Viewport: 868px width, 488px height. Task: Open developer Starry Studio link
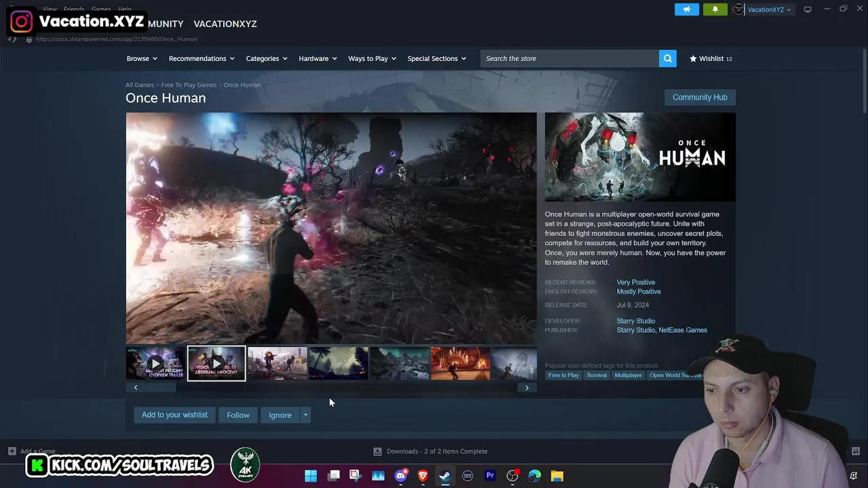tap(635, 321)
